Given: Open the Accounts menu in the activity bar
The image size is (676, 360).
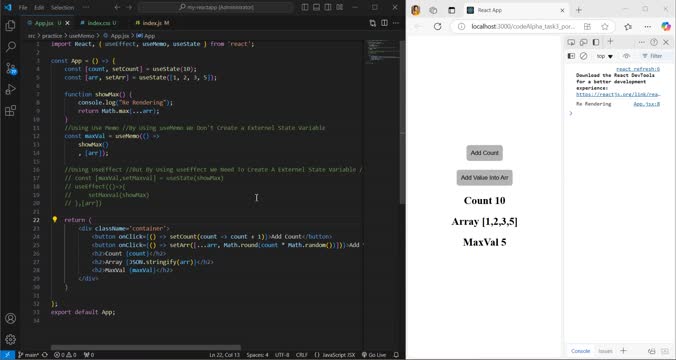Looking at the screenshot, I should tap(10, 319).
